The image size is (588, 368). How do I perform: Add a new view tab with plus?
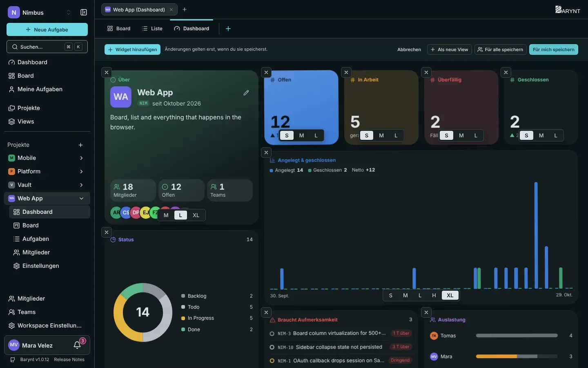coord(228,29)
